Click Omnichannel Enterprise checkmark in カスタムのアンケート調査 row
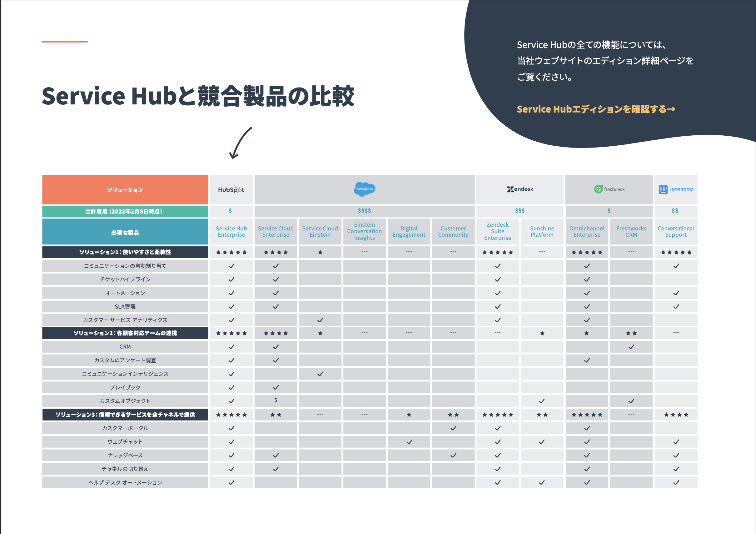 [587, 360]
